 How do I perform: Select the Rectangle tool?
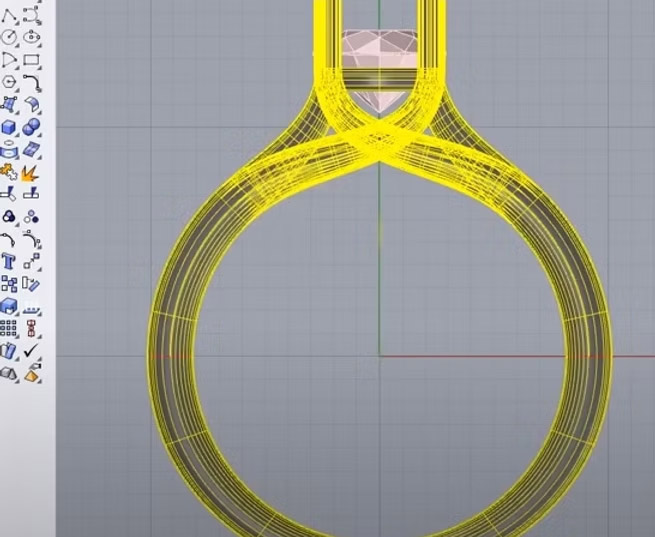32,60
